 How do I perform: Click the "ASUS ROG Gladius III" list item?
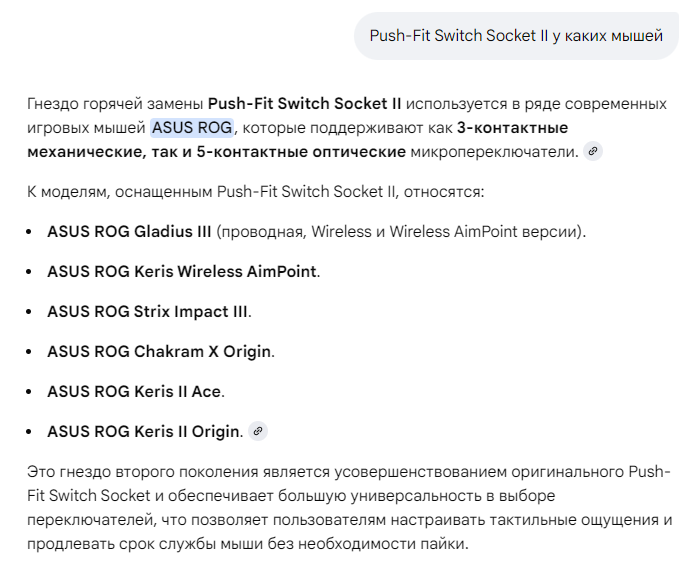point(129,232)
